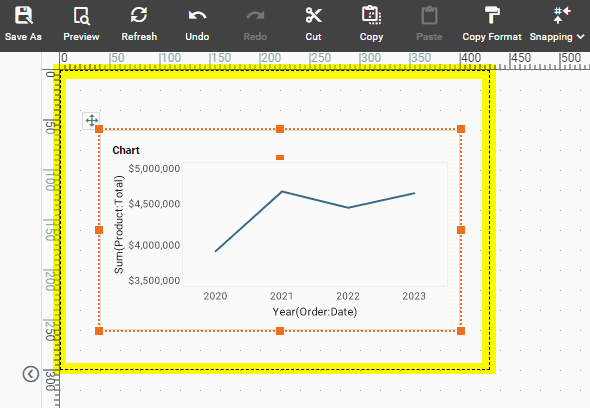Click the chart's bottom-right resize handle
This screenshot has width=590, height=408.
tap(461, 331)
